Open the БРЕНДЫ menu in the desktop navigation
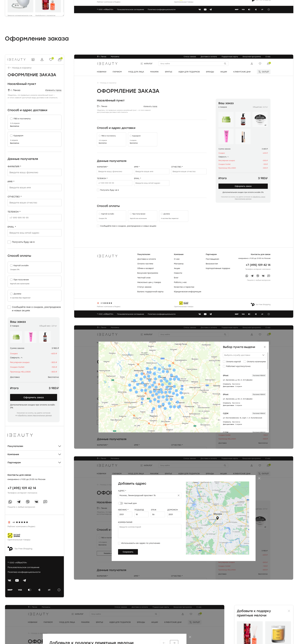Viewport: 302px width, 644px height. coord(210,72)
